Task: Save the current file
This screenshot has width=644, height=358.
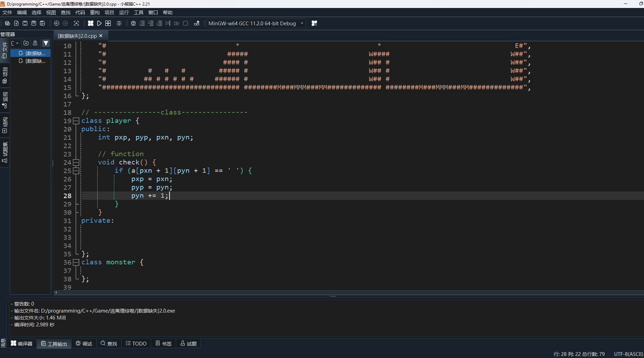Action: click(x=25, y=23)
